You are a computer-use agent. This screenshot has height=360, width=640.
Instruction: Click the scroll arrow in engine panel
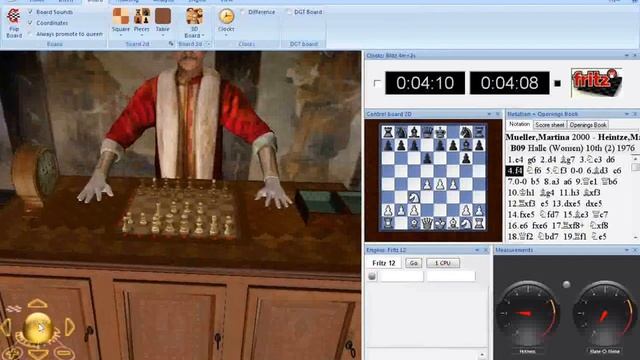coord(482,355)
